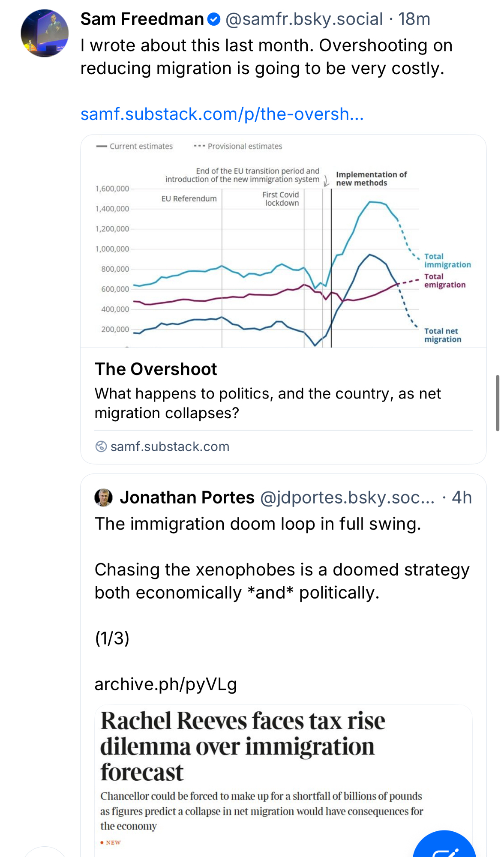The image size is (504, 857).
Task: Click the samf.substack.com domain footer
Action: 170,446
